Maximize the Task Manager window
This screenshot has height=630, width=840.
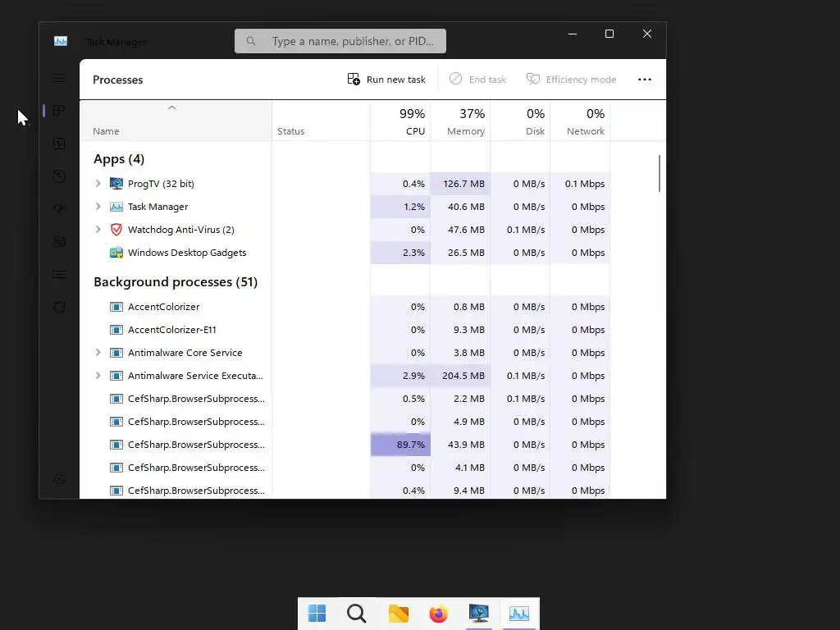[609, 34]
